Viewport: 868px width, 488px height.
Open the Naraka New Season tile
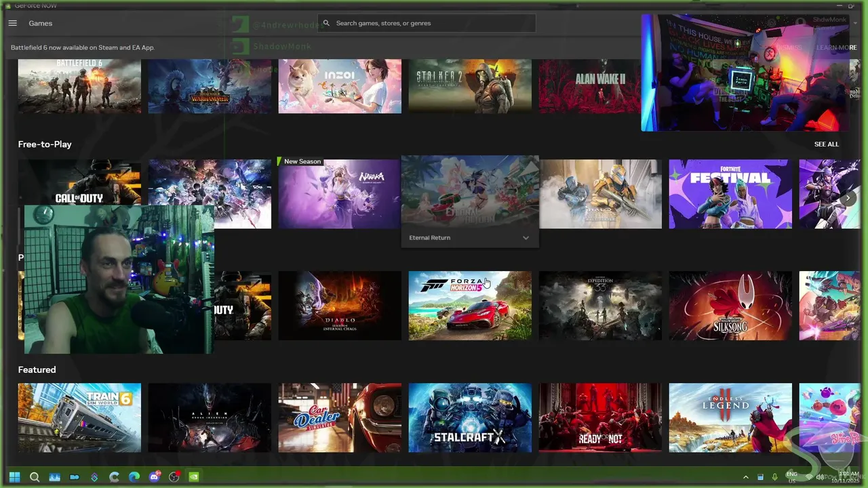click(x=340, y=195)
